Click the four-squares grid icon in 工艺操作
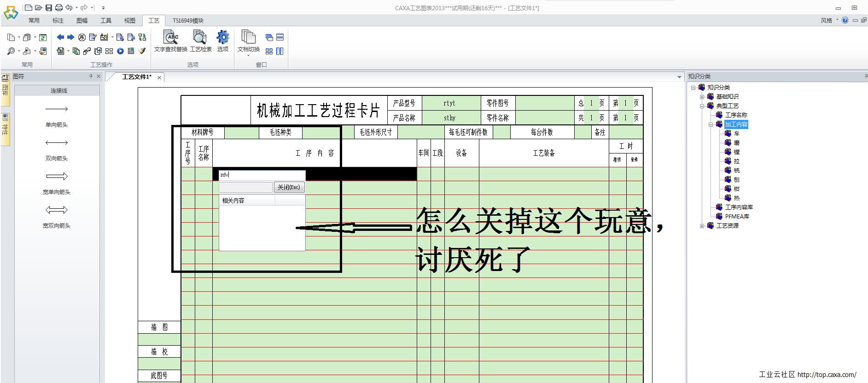 pos(109,51)
